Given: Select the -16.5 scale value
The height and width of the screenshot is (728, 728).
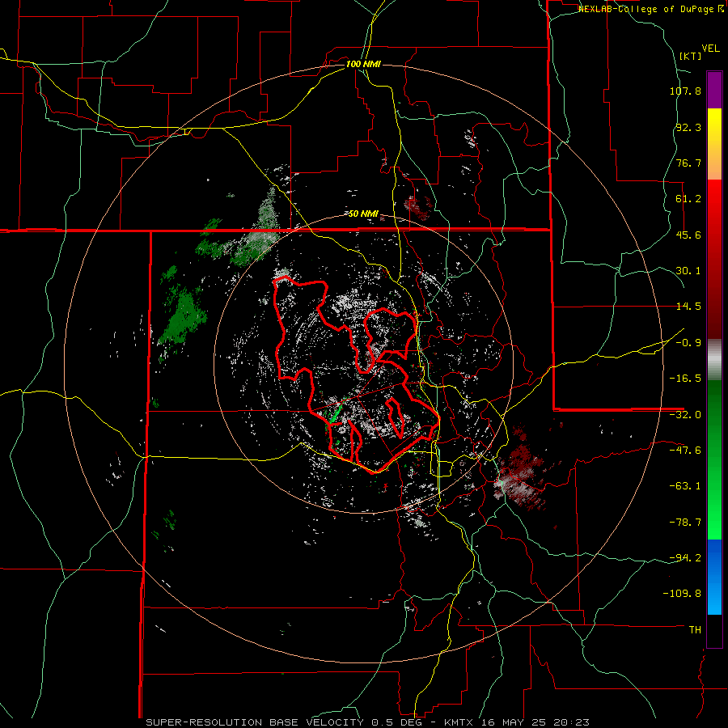Looking at the screenshot, I should 685,379.
